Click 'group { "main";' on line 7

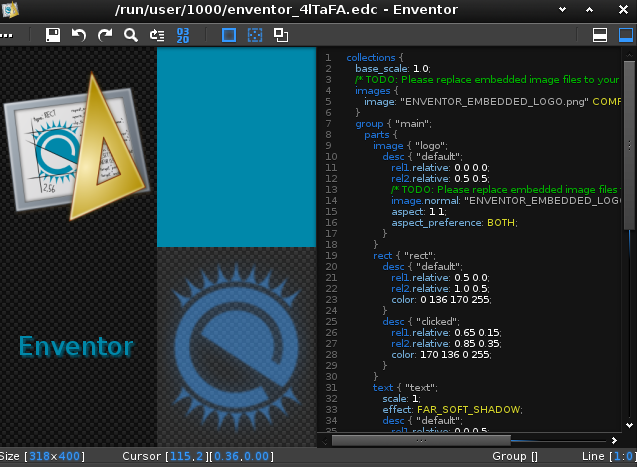pos(393,123)
